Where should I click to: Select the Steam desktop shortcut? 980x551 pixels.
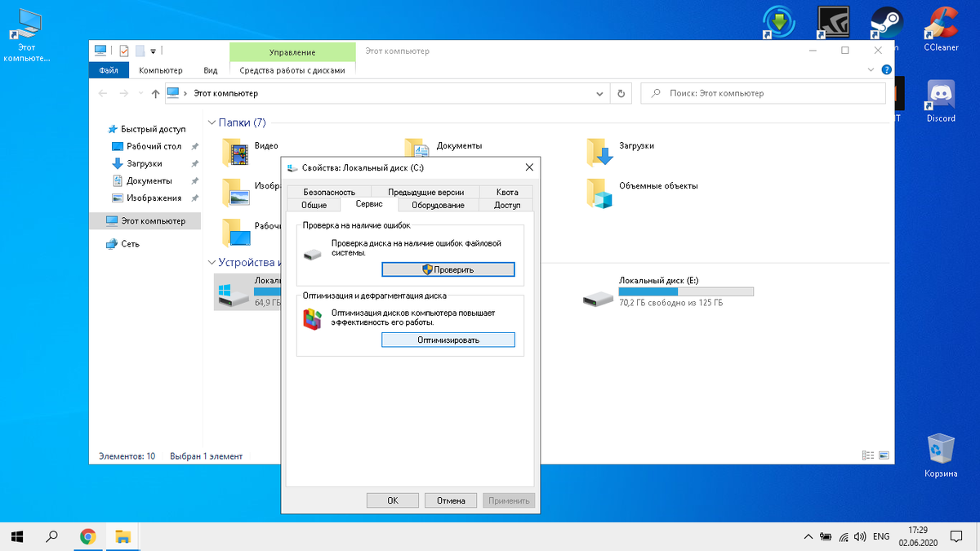click(x=884, y=24)
